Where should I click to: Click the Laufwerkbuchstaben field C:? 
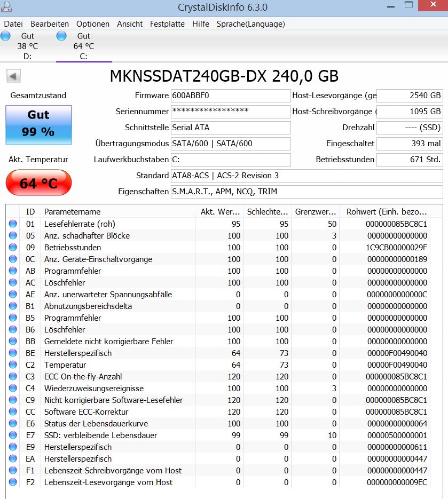231,160
